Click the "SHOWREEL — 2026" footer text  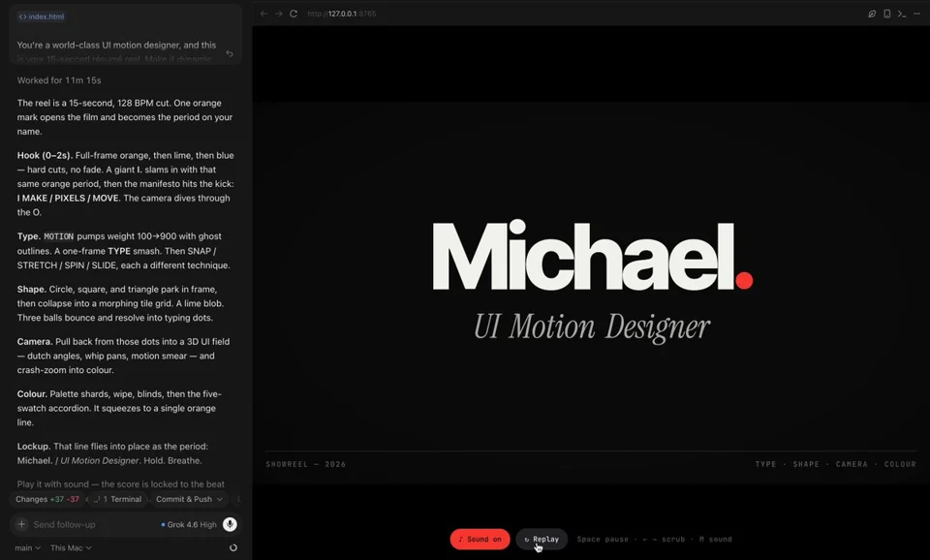point(305,464)
